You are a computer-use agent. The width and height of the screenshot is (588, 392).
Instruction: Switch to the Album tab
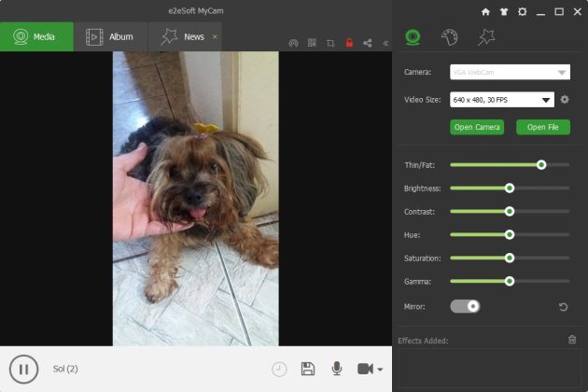click(110, 36)
